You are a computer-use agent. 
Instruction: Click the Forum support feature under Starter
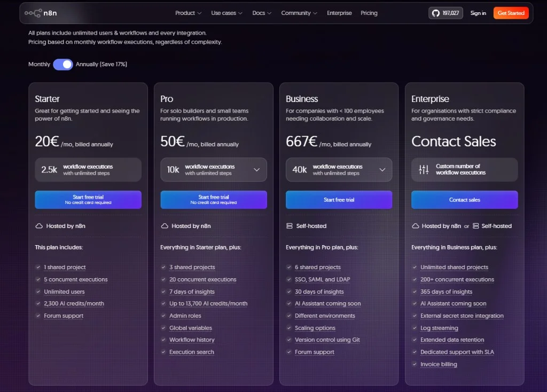pyautogui.click(x=64, y=316)
